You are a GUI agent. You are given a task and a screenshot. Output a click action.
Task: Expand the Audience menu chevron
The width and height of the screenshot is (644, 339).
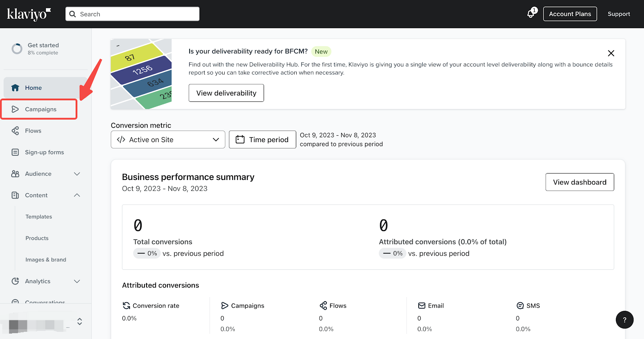[77, 174]
